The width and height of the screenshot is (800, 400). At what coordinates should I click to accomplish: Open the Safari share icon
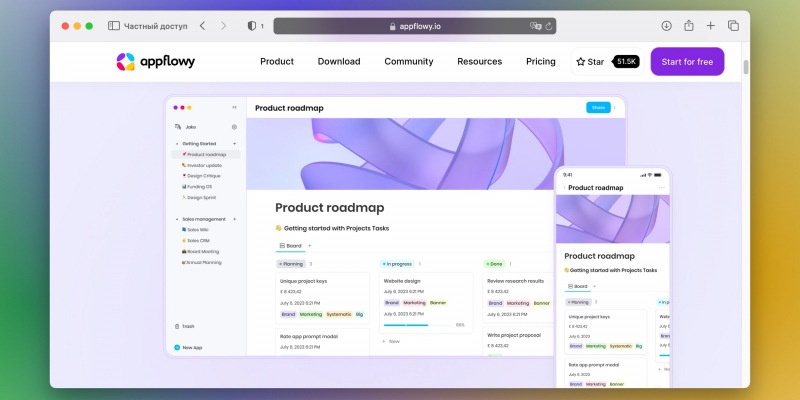coord(689,26)
